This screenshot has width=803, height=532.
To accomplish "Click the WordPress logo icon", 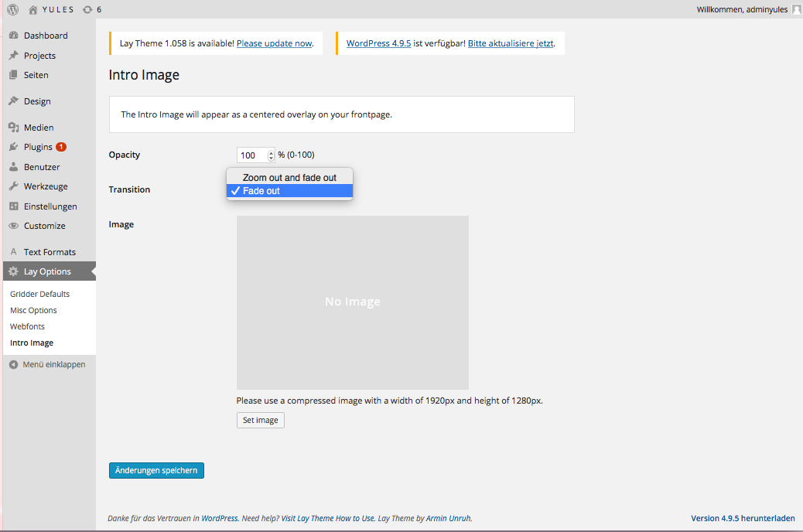I will coord(12,9).
